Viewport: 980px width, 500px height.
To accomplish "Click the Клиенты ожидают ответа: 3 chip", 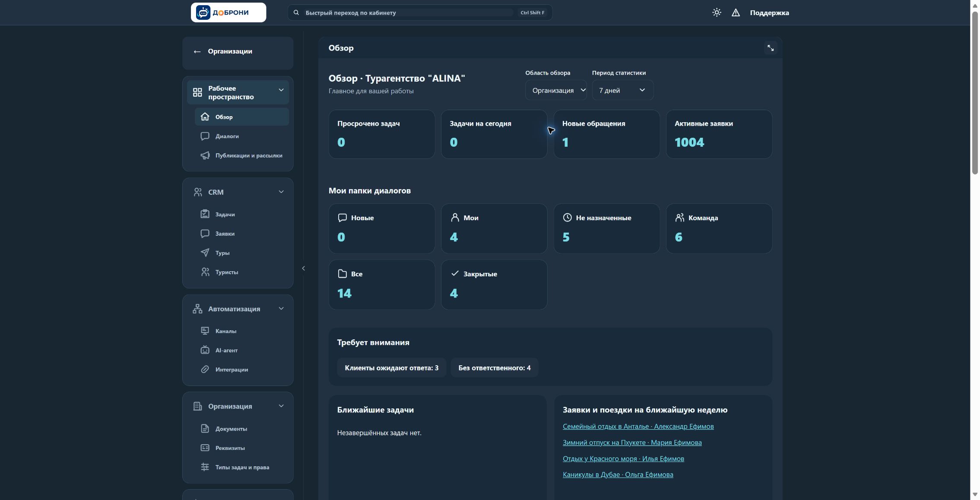I will pyautogui.click(x=391, y=367).
